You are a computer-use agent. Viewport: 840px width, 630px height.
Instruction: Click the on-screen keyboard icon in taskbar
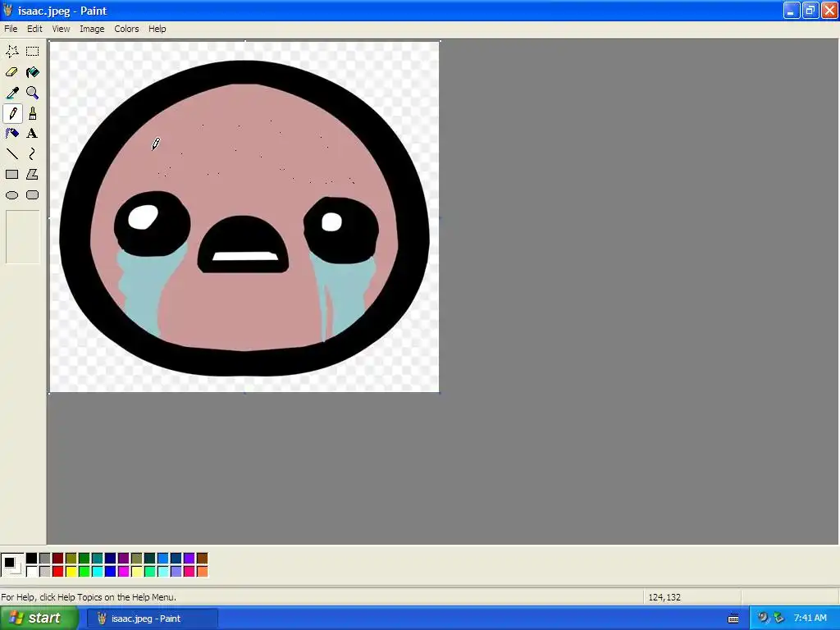pyautogui.click(x=733, y=619)
